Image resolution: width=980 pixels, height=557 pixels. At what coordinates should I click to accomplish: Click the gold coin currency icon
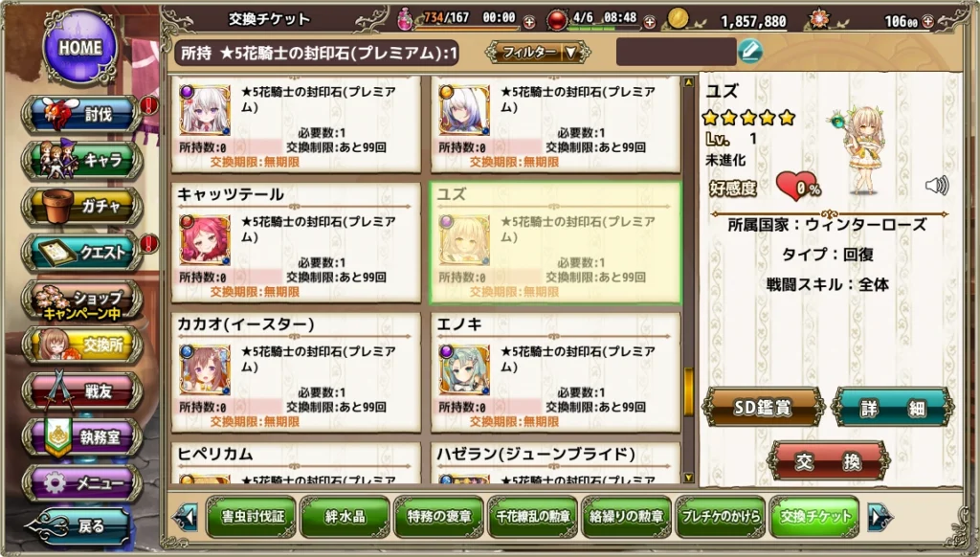(679, 20)
